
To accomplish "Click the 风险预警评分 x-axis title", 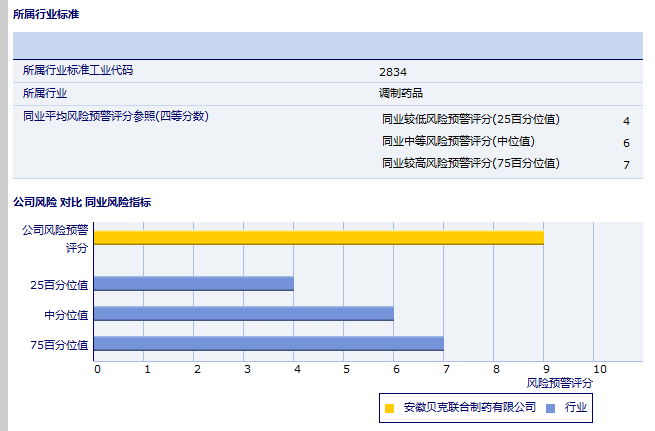I will coord(559,383).
